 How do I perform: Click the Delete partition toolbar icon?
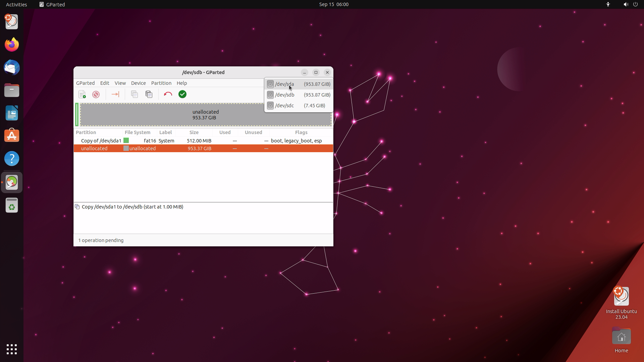[96, 95]
